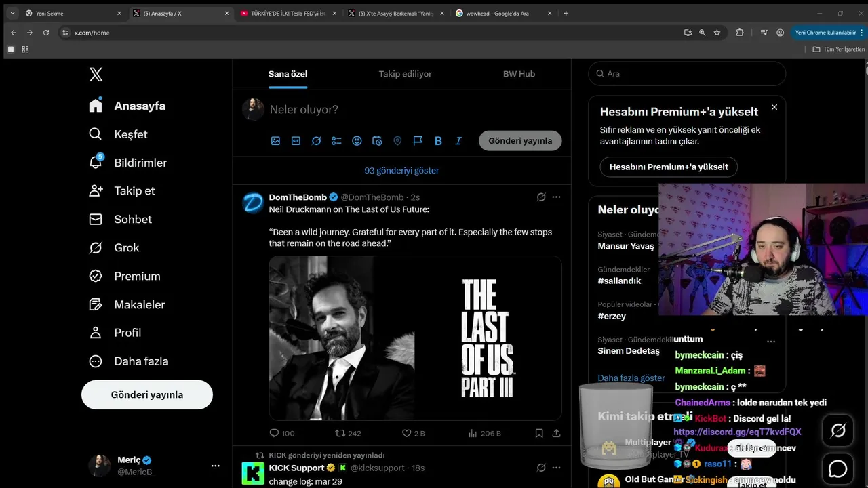Open Mansur Yavaş trending topic
This screenshot has width=868, height=488.
(x=626, y=246)
